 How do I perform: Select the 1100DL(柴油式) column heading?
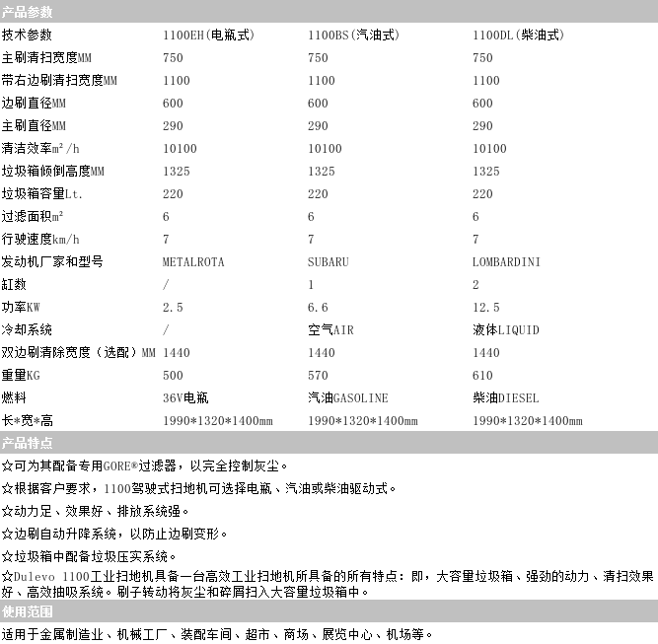(x=518, y=35)
